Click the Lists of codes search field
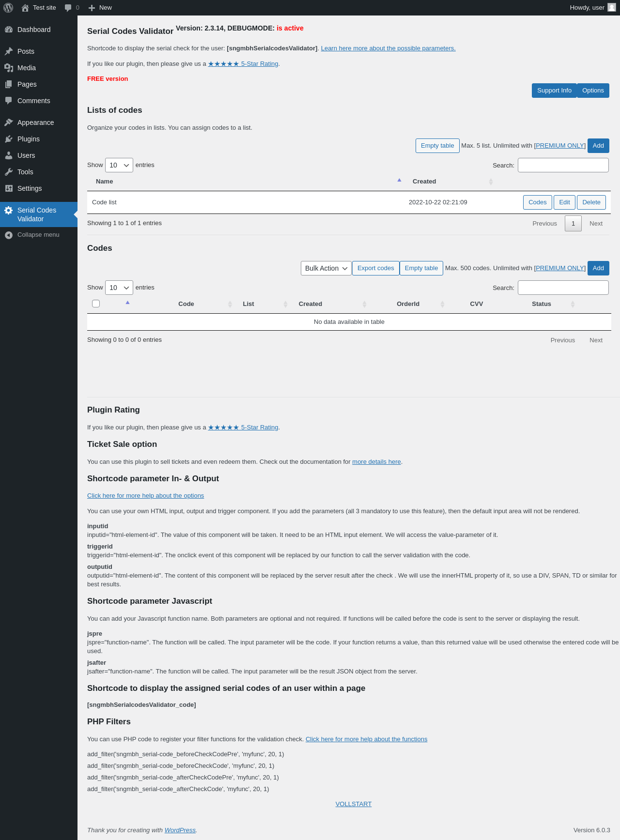 [563, 165]
